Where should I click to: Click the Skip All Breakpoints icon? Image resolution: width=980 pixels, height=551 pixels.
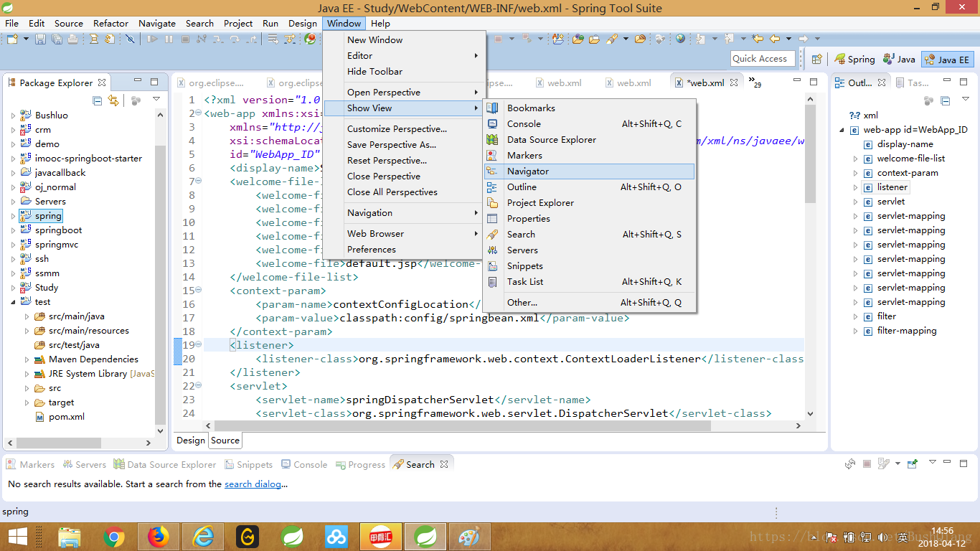tap(130, 39)
